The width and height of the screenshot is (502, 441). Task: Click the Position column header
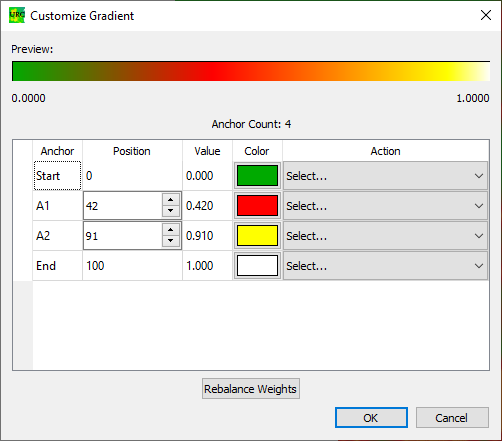132,151
